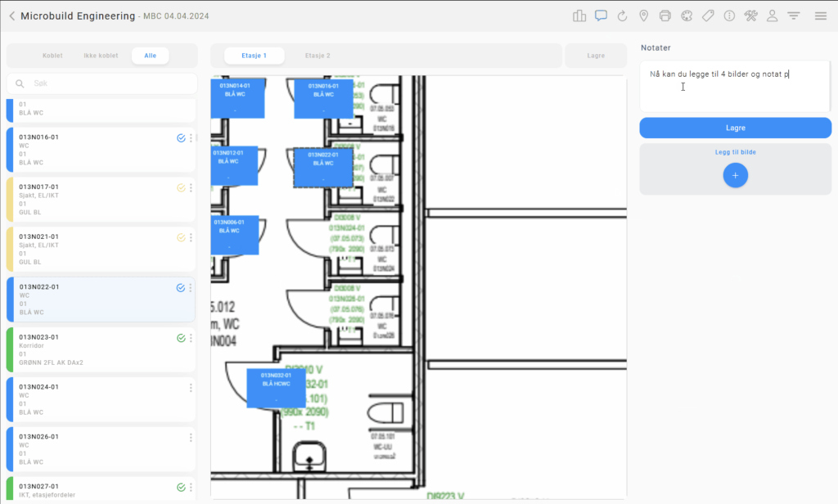Image resolution: width=838 pixels, height=504 pixels.
Task: Open the location pin tool
Action: click(643, 16)
